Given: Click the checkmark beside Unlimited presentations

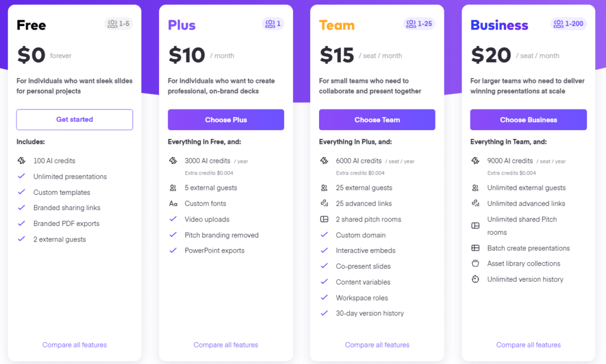Looking at the screenshot, I should [x=22, y=176].
